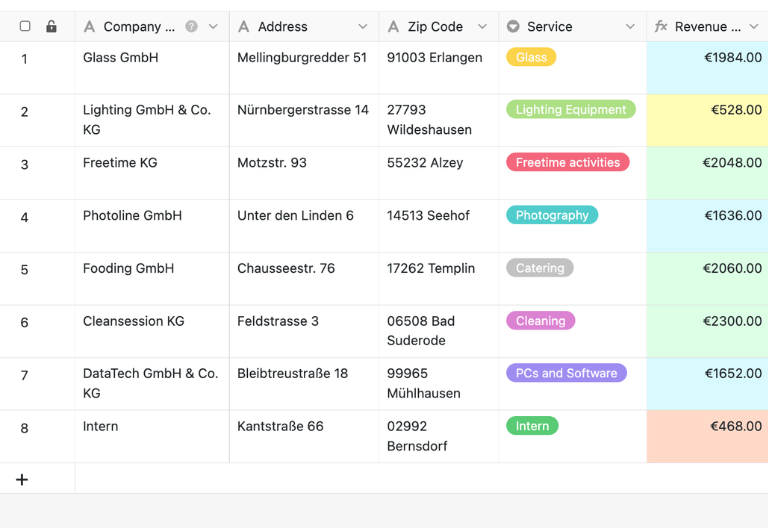768x528 pixels.
Task: Click the green Intern service tag
Action: [x=532, y=426]
